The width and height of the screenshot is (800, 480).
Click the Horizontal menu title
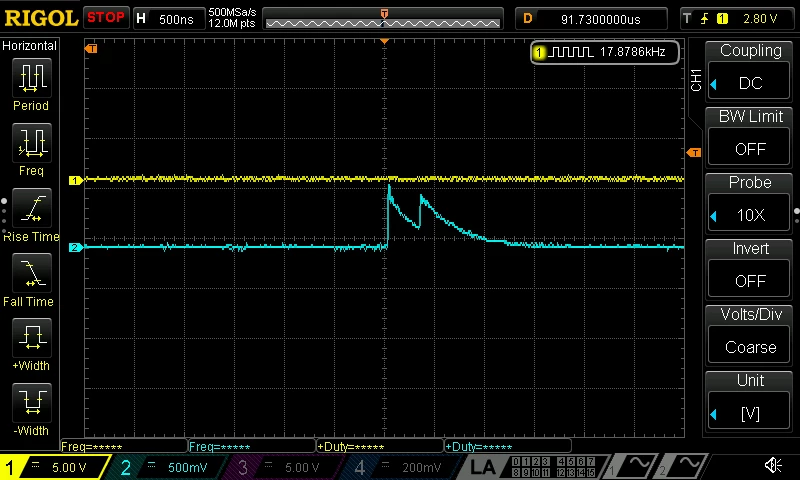click(x=30, y=46)
